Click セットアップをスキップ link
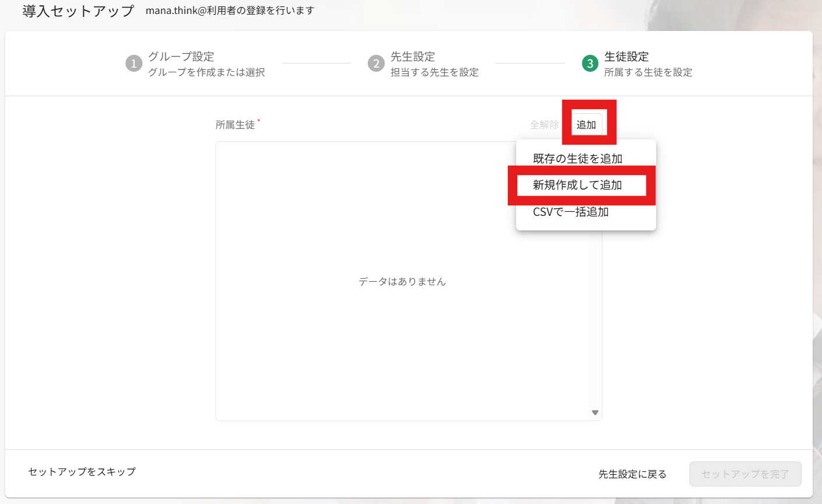This screenshot has height=504, width=822. [x=82, y=471]
